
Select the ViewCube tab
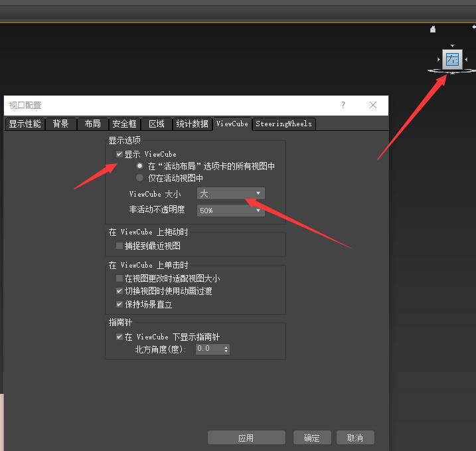pyautogui.click(x=232, y=124)
